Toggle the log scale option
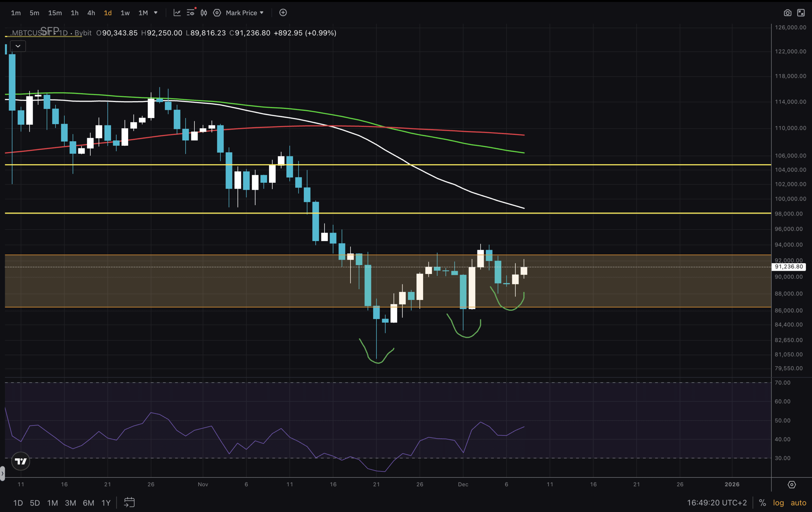This screenshot has height=512, width=812. [x=778, y=502]
